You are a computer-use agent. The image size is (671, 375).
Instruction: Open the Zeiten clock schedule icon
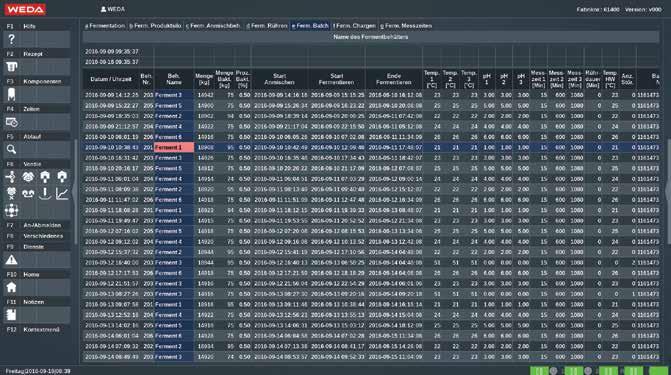pos(12,122)
